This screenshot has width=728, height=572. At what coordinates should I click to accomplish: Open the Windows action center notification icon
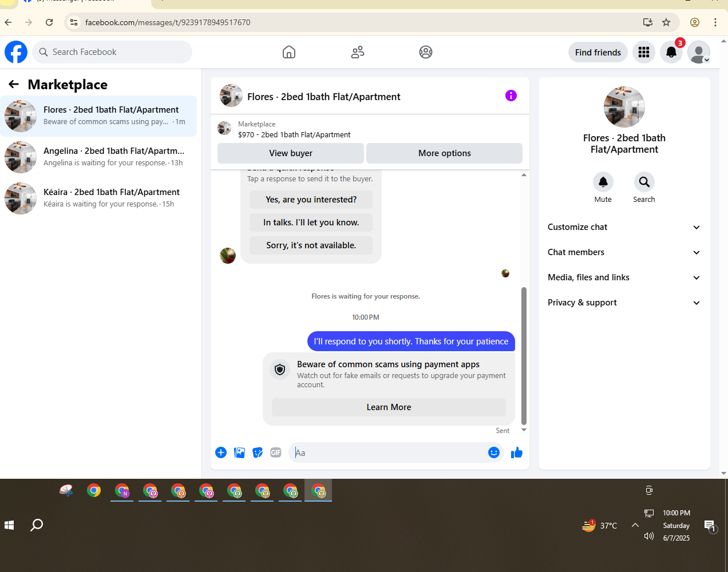(x=710, y=526)
